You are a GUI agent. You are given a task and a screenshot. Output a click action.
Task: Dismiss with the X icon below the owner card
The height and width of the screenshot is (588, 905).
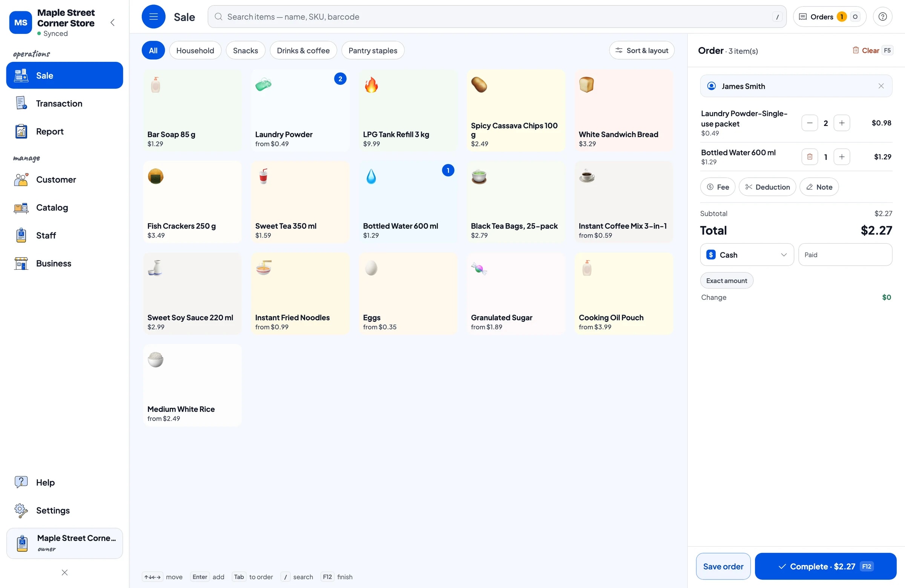64,573
